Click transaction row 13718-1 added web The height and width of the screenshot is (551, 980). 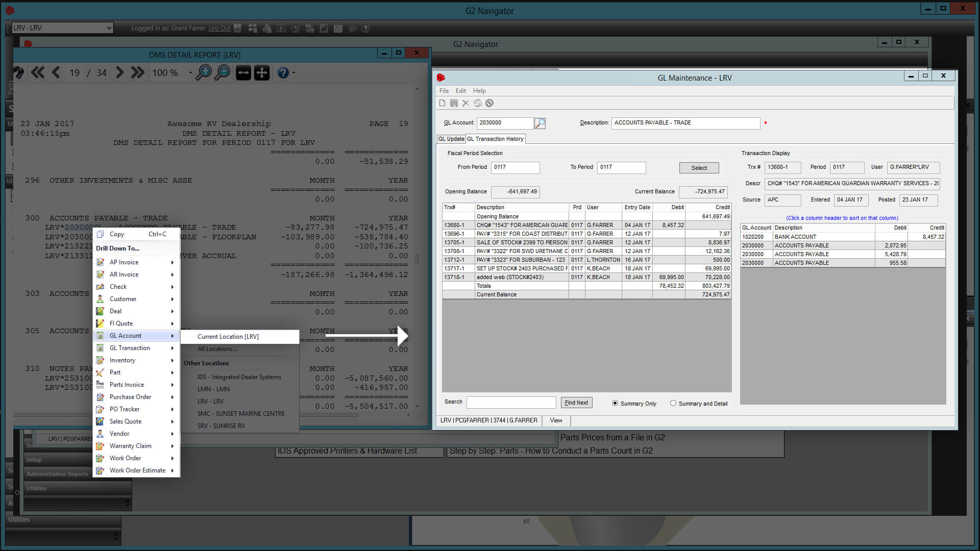586,277
